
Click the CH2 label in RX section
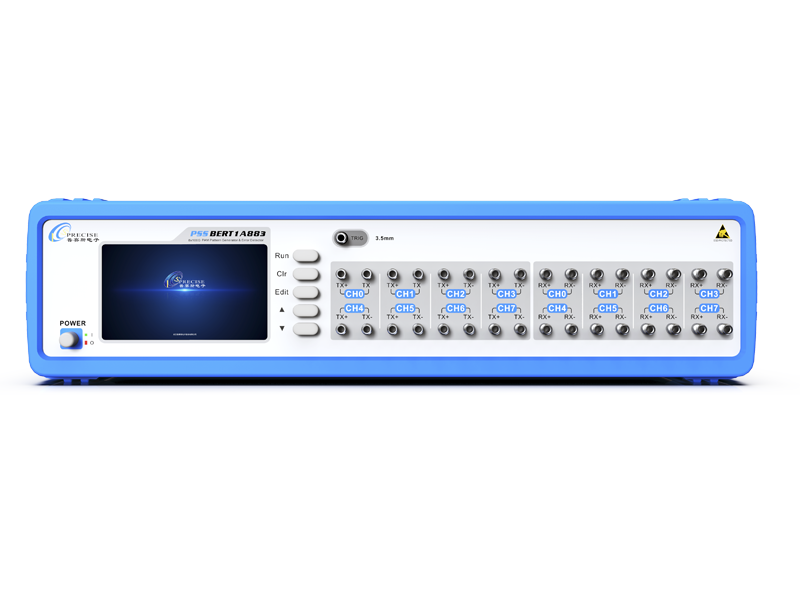[659, 294]
